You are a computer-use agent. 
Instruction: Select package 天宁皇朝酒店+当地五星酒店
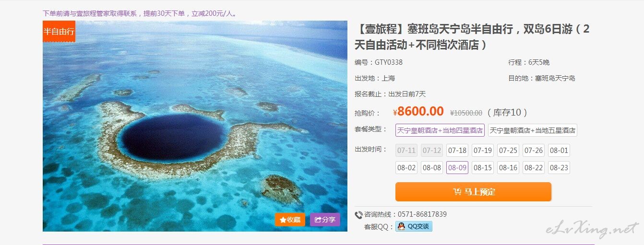coord(533,130)
